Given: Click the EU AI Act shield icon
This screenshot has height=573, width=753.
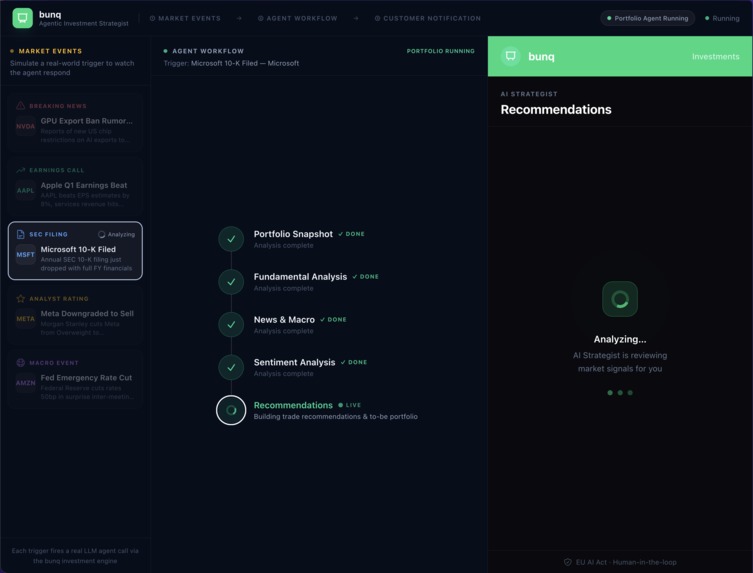Looking at the screenshot, I should (x=568, y=562).
